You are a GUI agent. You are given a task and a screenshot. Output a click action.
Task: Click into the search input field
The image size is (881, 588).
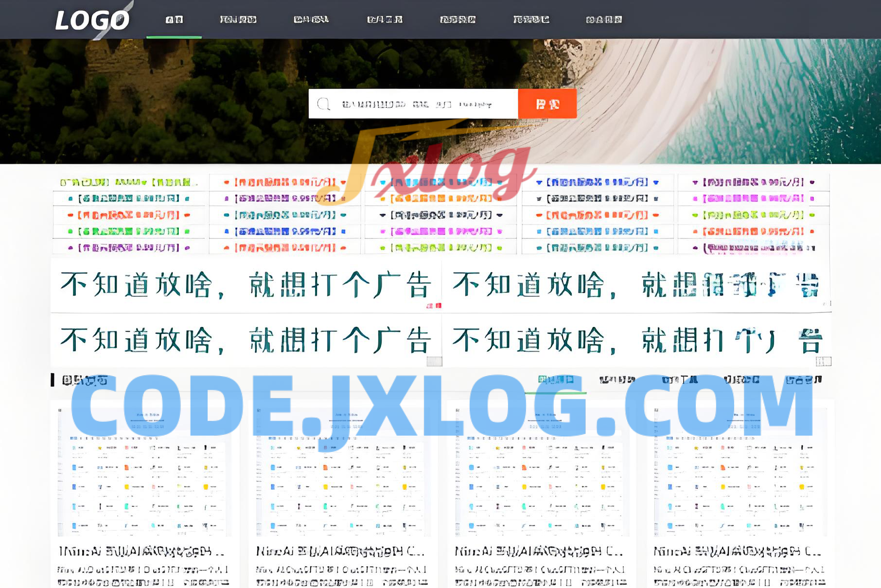418,104
